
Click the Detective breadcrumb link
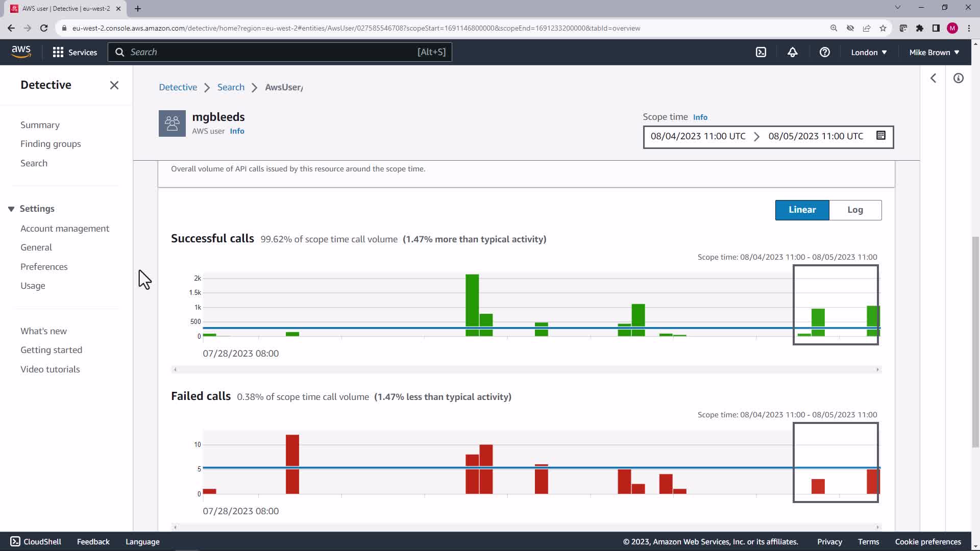178,87
